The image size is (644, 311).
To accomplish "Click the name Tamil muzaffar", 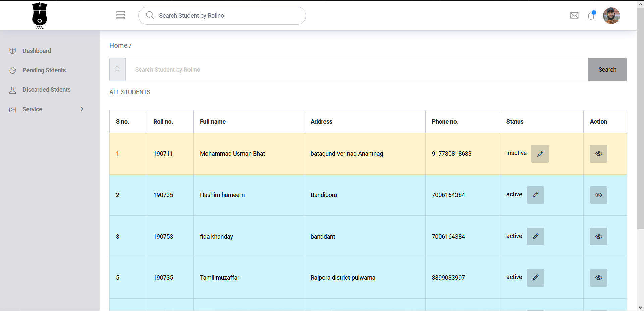I will (220, 278).
